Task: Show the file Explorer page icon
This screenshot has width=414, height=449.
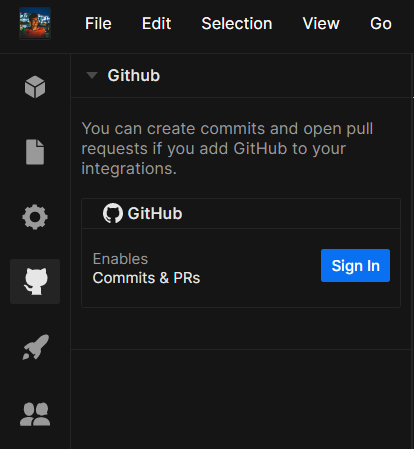Action: (35, 152)
